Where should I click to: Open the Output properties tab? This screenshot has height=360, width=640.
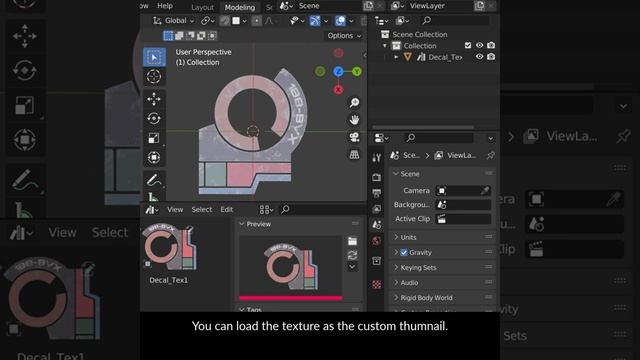point(376,193)
